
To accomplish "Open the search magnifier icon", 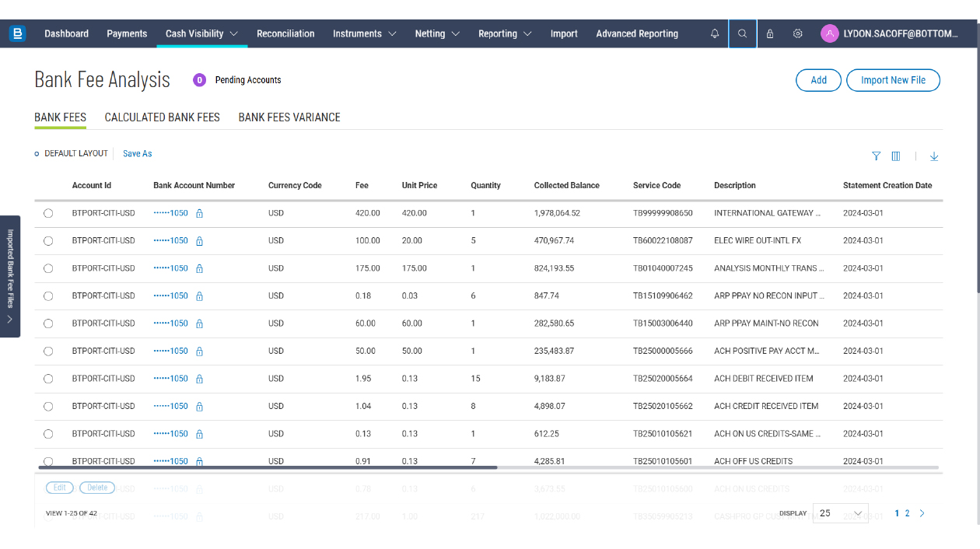I will (742, 33).
